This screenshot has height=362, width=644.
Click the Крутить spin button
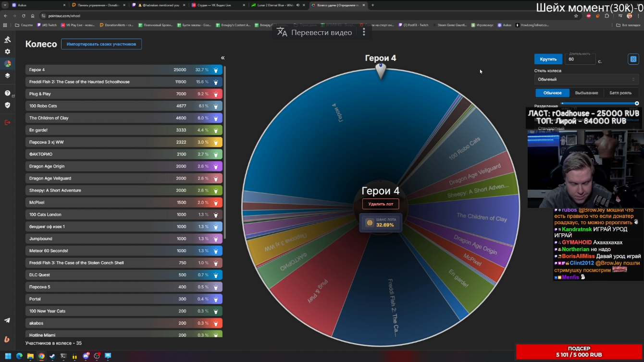point(548,59)
